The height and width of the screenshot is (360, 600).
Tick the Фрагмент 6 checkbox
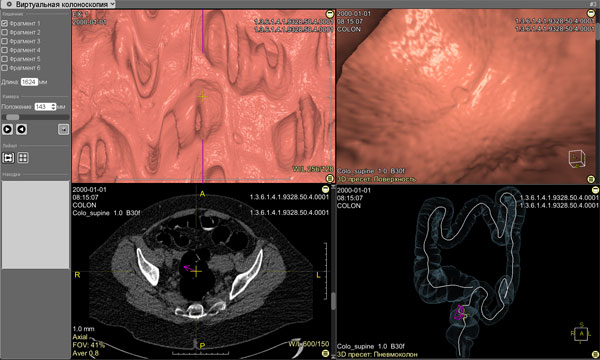click(x=5, y=68)
